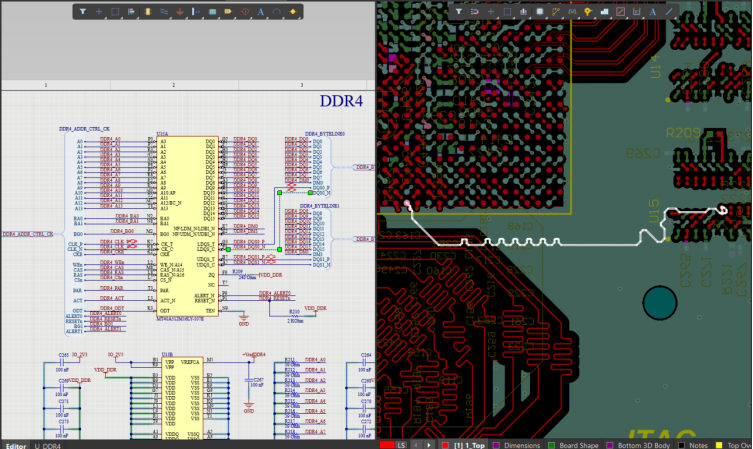Click the left arrow to scroll layer tabs
The image size is (753, 449).
416,444
